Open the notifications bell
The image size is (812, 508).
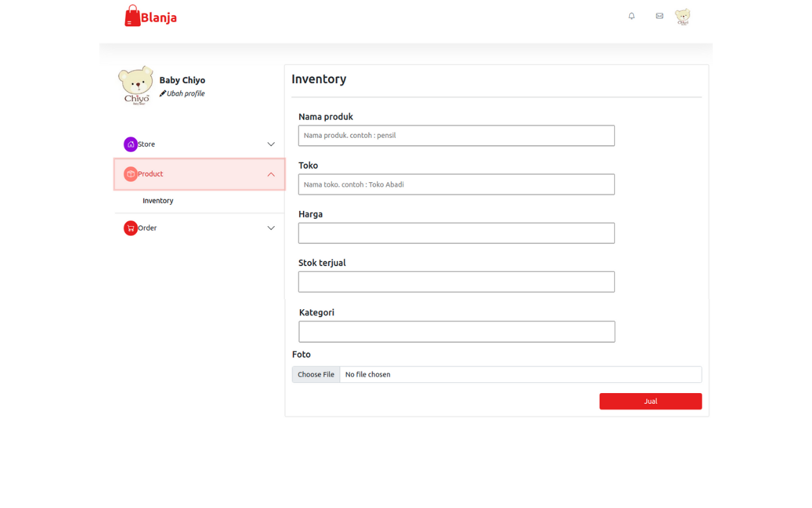[x=631, y=16]
